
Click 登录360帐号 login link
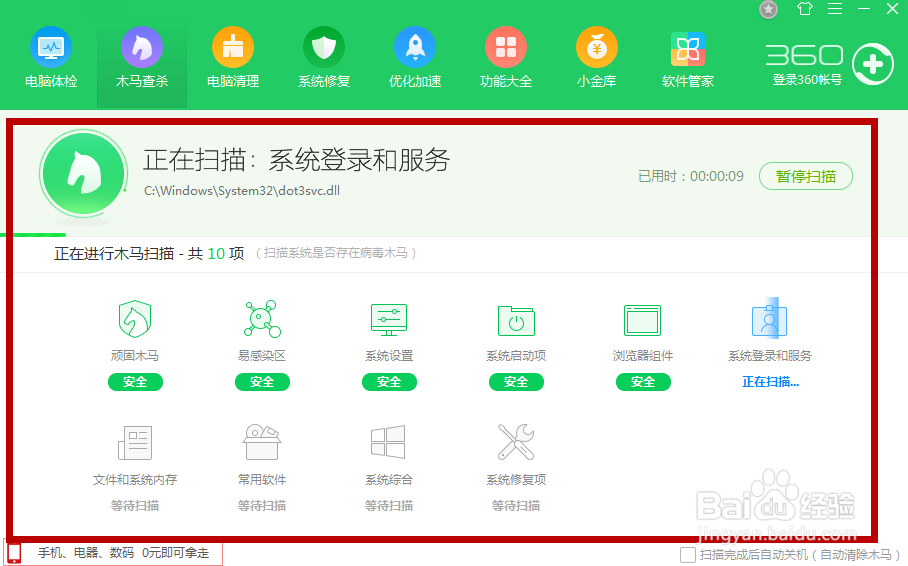pyautogui.click(x=807, y=80)
